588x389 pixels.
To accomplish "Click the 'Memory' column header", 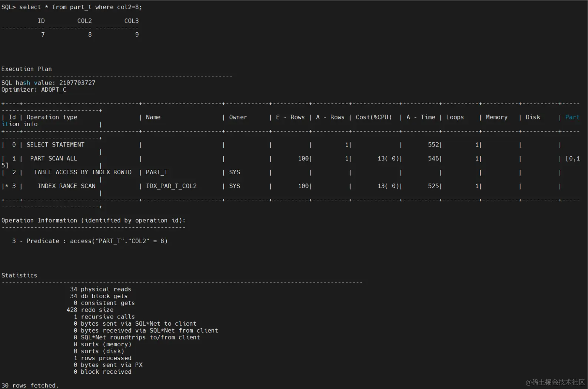I will tap(496, 117).
